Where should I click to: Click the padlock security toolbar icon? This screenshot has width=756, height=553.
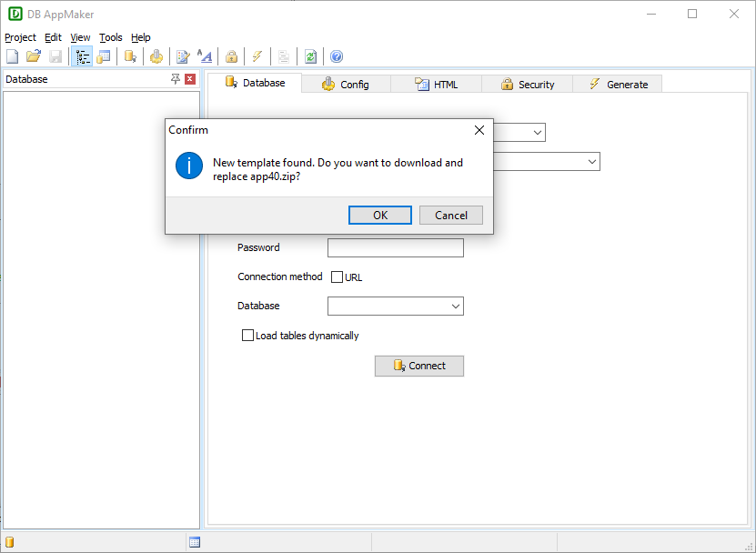pyautogui.click(x=231, y=56)
